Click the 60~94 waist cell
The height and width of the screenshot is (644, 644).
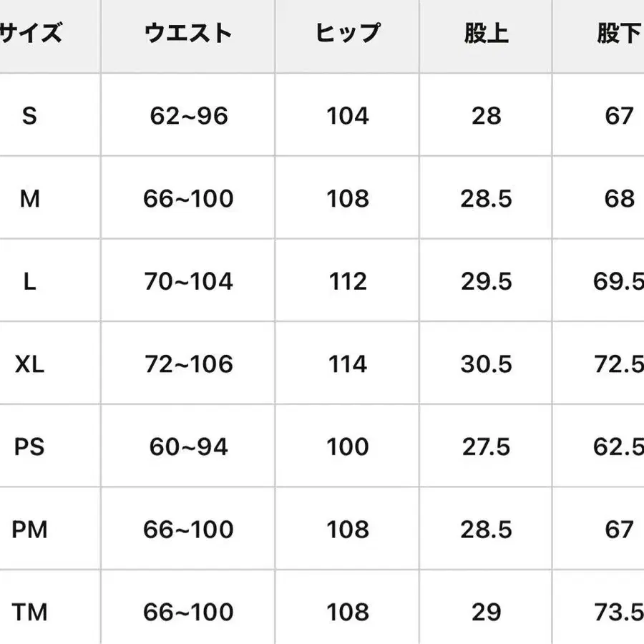[x=189, y=447]
